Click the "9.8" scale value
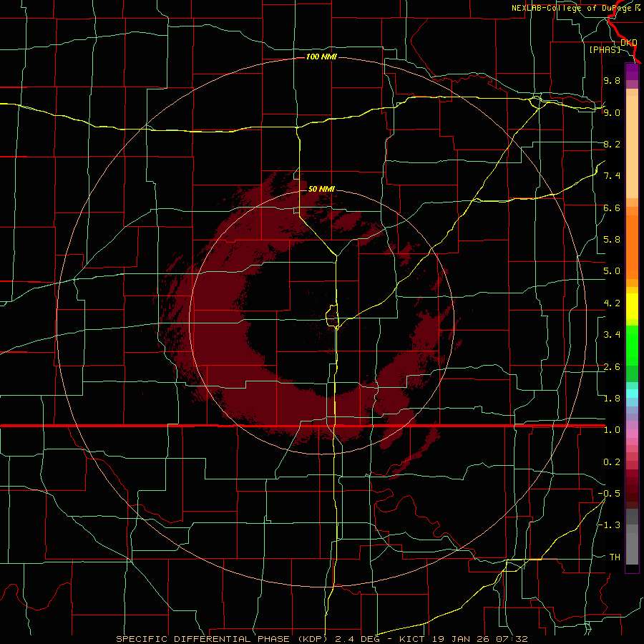 click(x=612, y=81)
